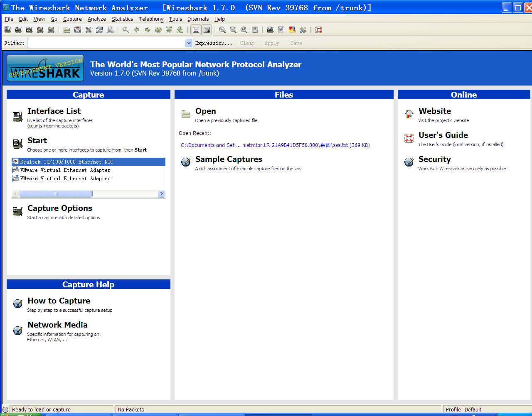Go back in packet history arrow

point(136,30)
